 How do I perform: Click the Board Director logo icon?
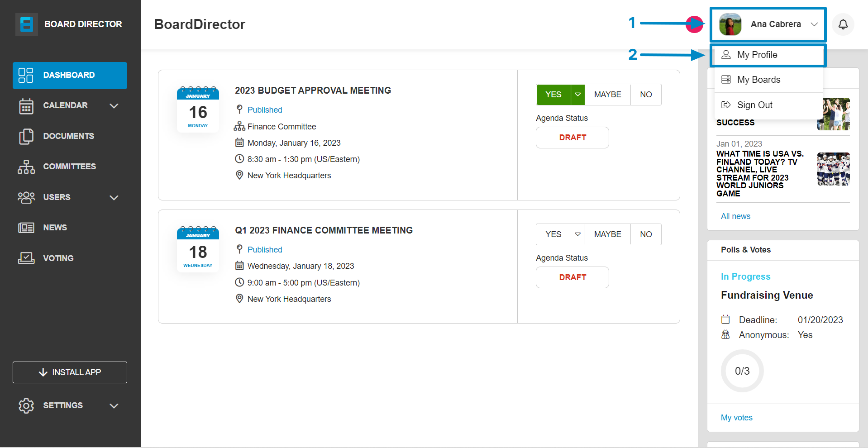tap(26, 24)
